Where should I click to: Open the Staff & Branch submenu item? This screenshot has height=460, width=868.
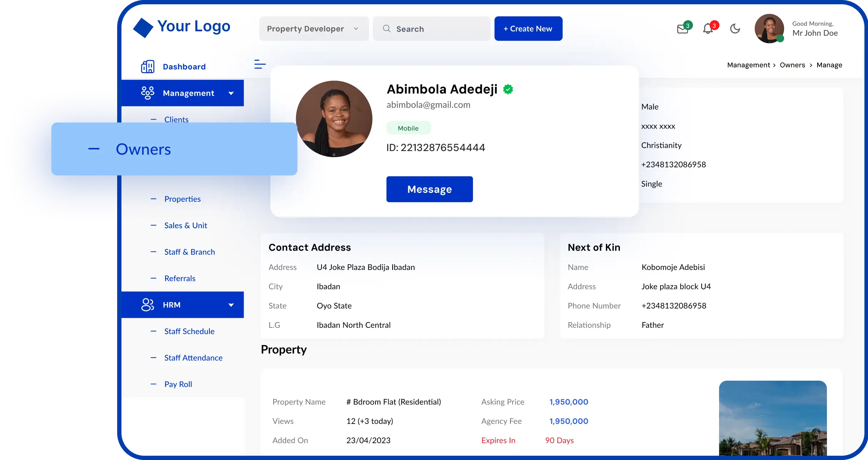tap(190, 252)
